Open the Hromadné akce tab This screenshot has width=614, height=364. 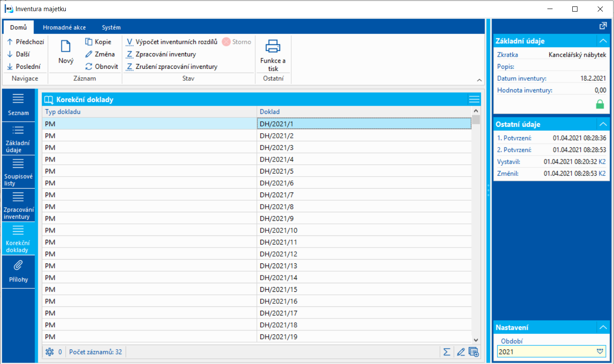(x=64, y=27)
